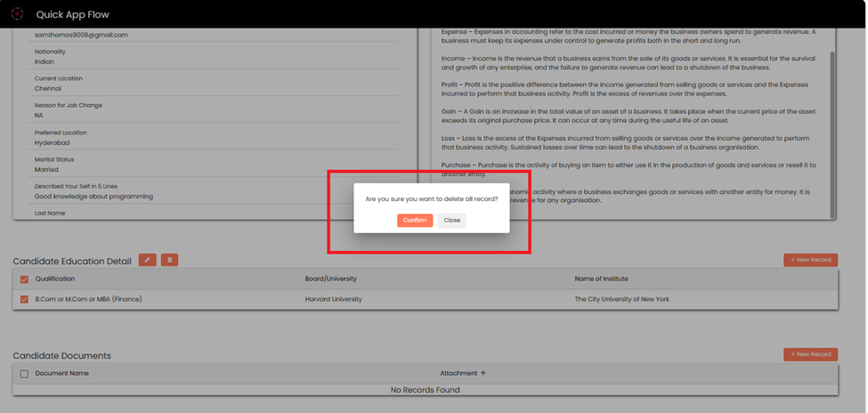The image size is (868, 413).
Task: Click the Attachment column sort arrow
Action: click(x=483, y=373)
